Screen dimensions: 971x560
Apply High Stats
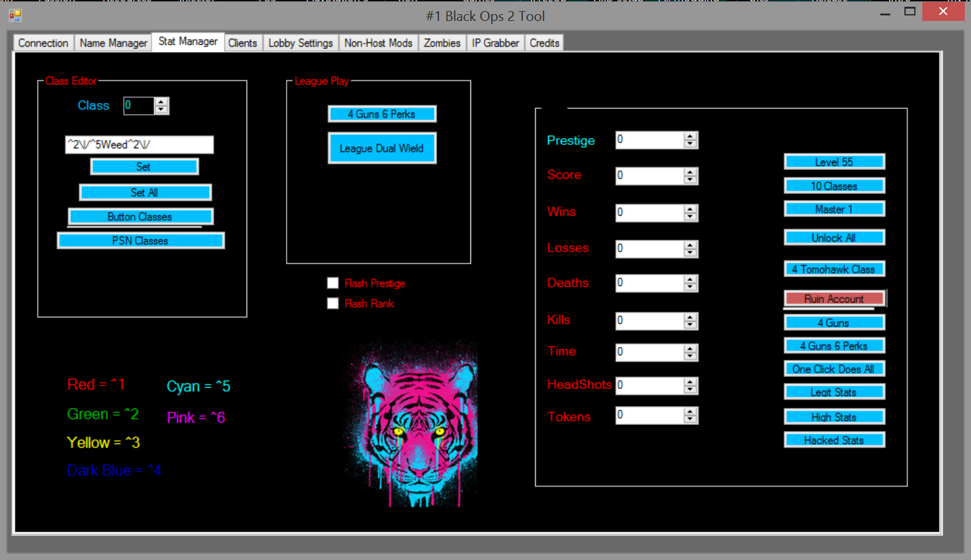[834, 417]
